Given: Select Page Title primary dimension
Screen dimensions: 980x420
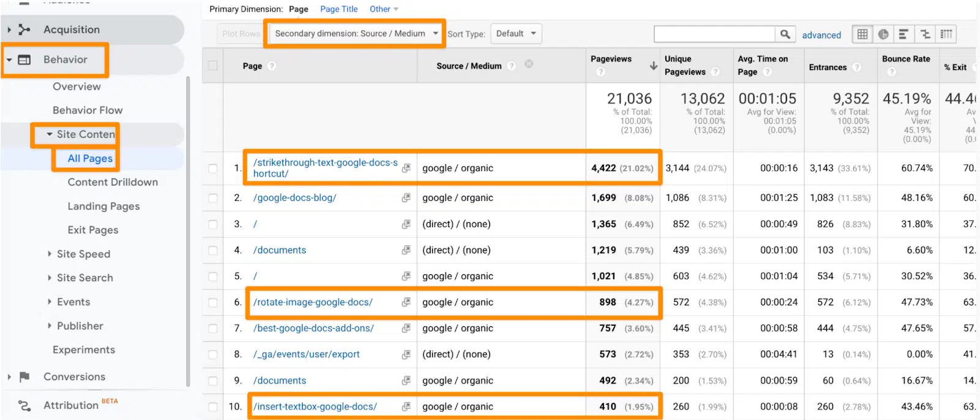Looking at the screenshot, I should (339, 9).
